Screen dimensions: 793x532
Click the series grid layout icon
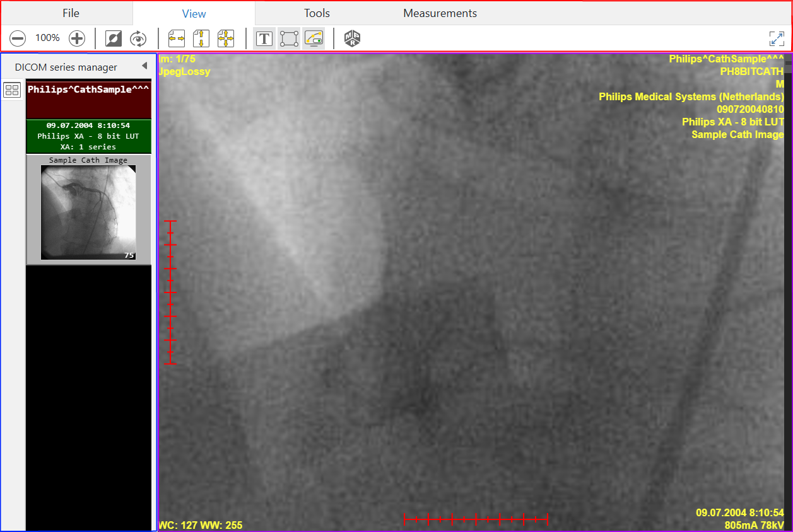[x=12, y=90]
